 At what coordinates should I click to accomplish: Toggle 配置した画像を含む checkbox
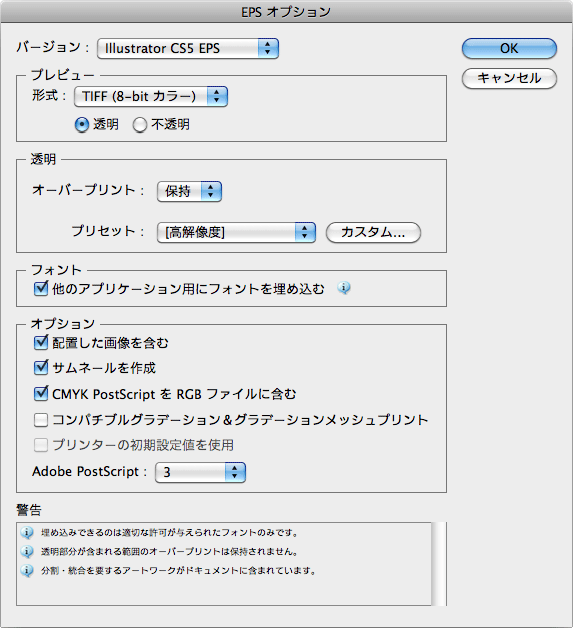(x=41, y=342)
